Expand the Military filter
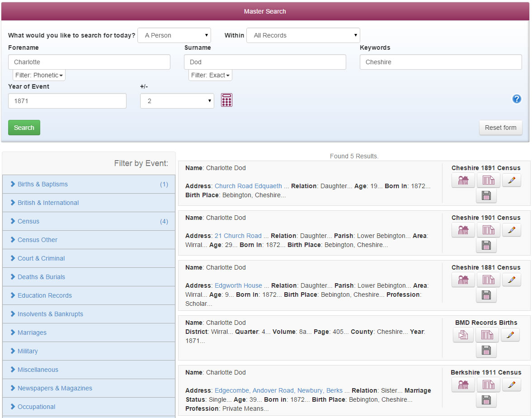532x418 pixels. (89, 351)
